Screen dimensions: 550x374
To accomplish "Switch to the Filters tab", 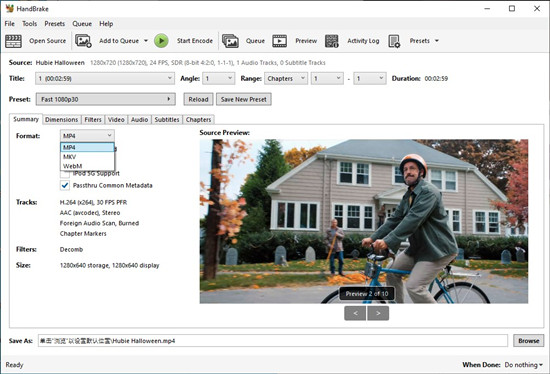I will 93,120.
